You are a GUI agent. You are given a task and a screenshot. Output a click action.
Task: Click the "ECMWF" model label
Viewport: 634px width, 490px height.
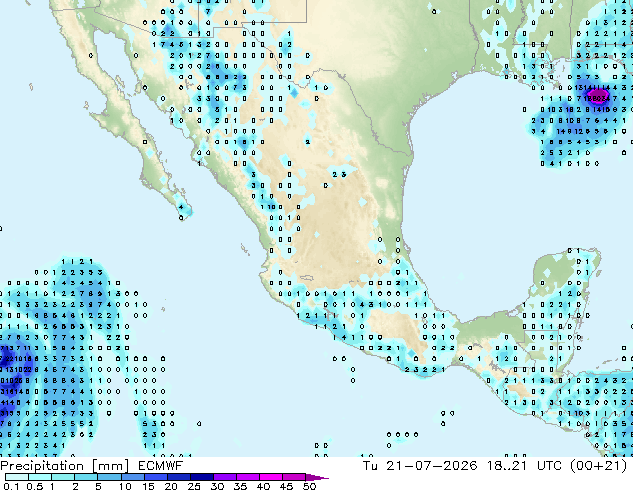161,466
